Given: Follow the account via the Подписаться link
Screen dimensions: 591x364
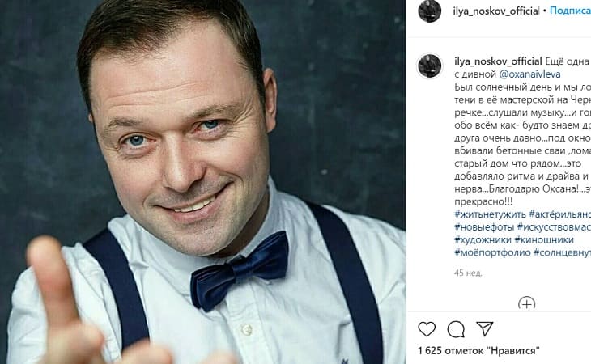Looking at the screenshot, I should (x=570, y=11).
